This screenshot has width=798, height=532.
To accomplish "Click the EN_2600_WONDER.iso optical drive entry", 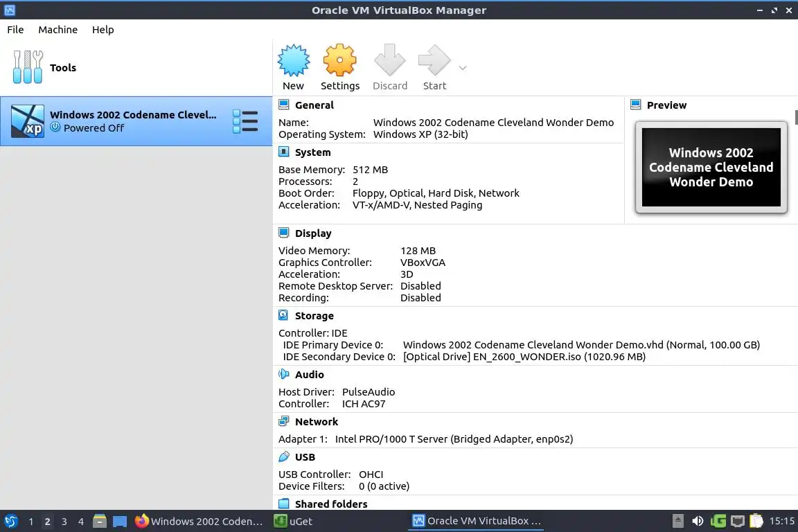I will [x=524, y=357].
